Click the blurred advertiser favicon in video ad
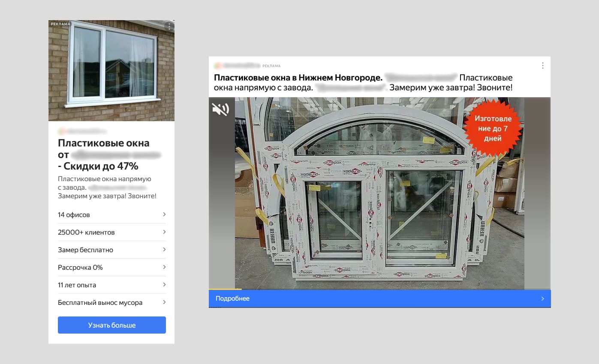Screen dimensions: 599x364 tap(217, 66)
